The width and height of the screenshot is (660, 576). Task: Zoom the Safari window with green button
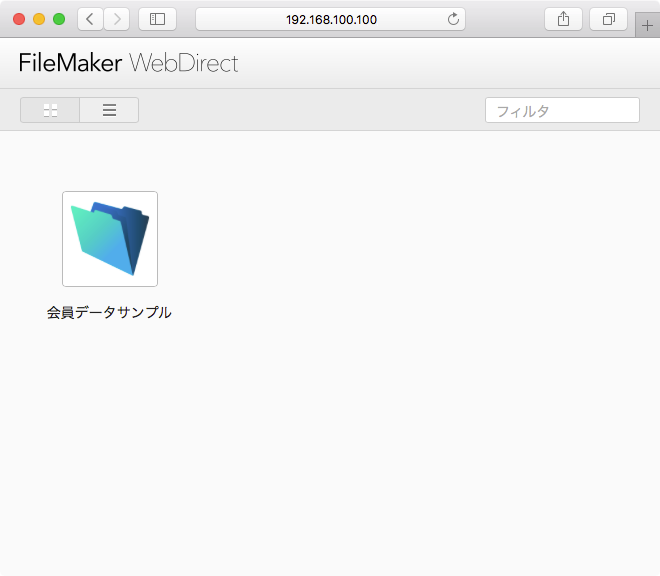click(x=59, y=19)
